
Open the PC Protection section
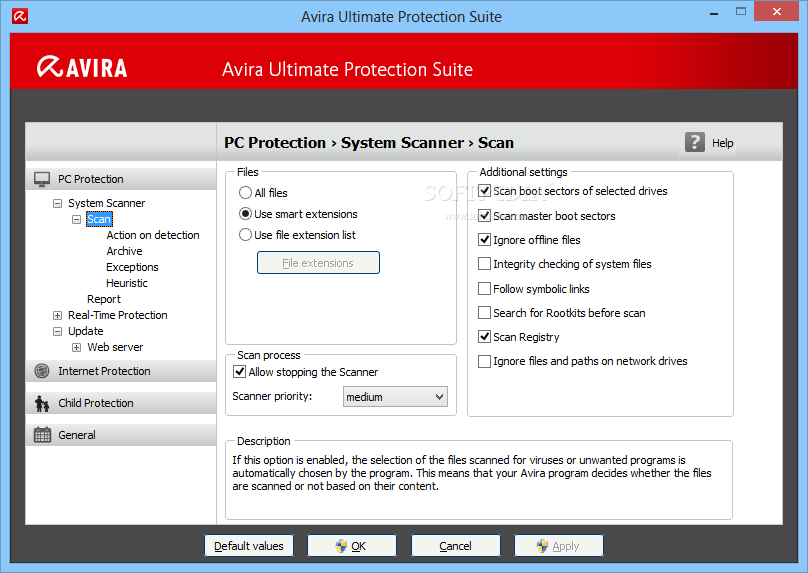coord(121,179)
